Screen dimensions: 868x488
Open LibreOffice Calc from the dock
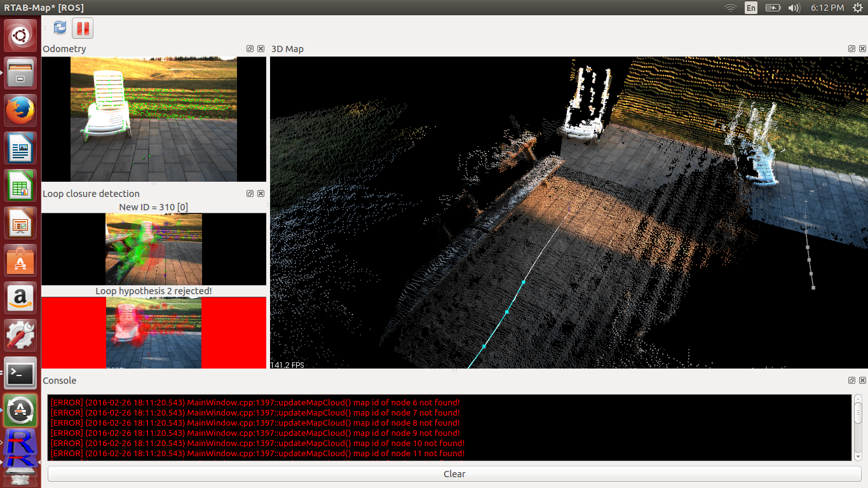click(20, 186)
